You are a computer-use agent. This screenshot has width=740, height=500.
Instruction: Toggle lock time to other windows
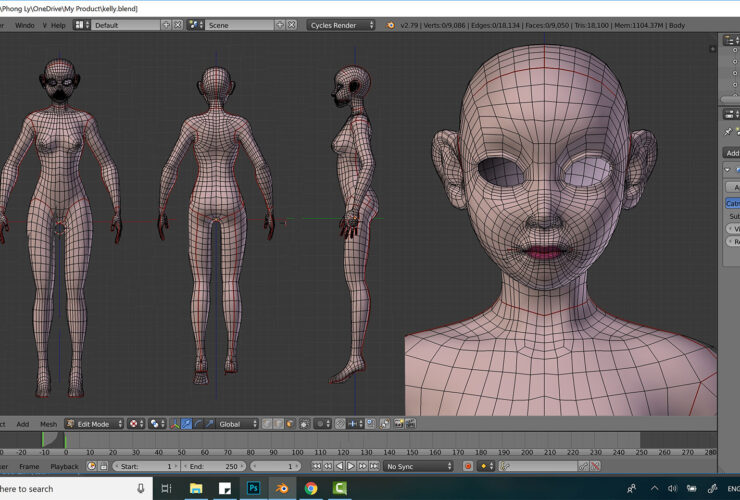(103, 466)
